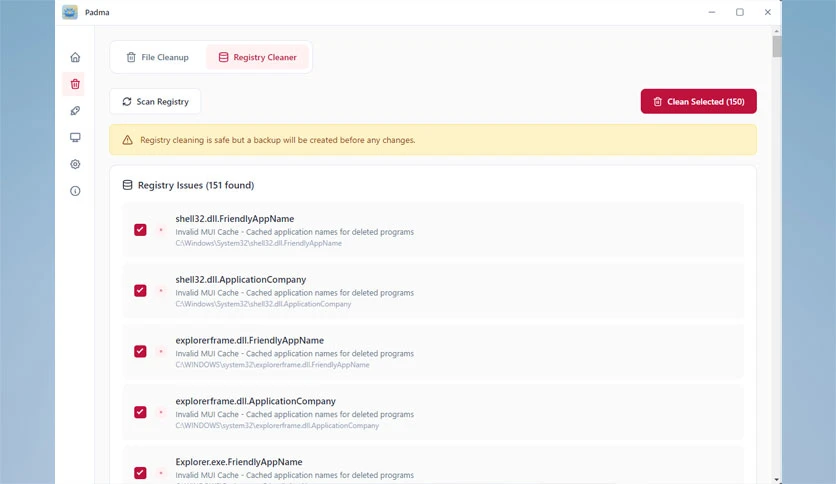Open the Home page in sidebar

click(x=75, y=57)
